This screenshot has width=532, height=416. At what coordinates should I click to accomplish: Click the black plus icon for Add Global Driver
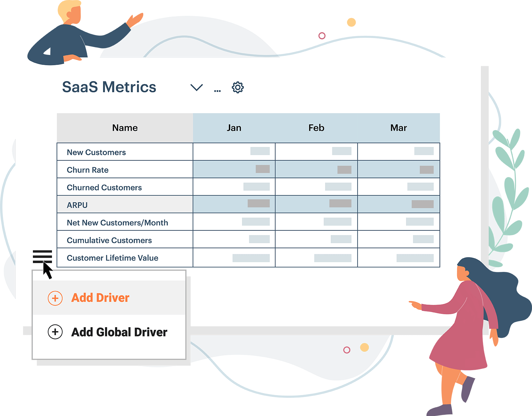click(x=55, y=332)
